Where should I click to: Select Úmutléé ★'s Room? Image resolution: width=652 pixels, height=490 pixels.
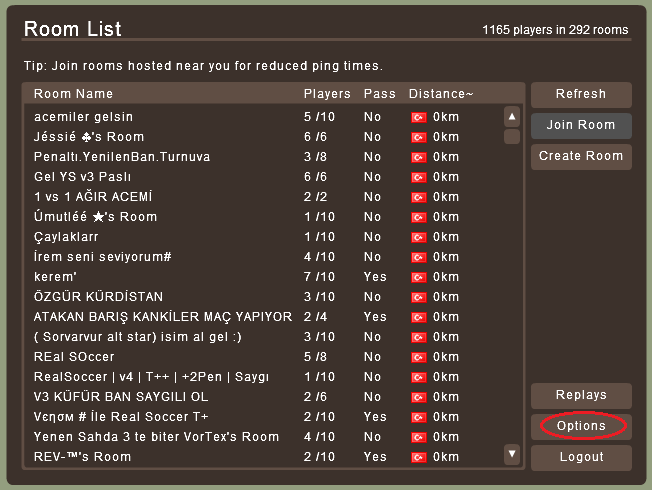pos(264,217)
